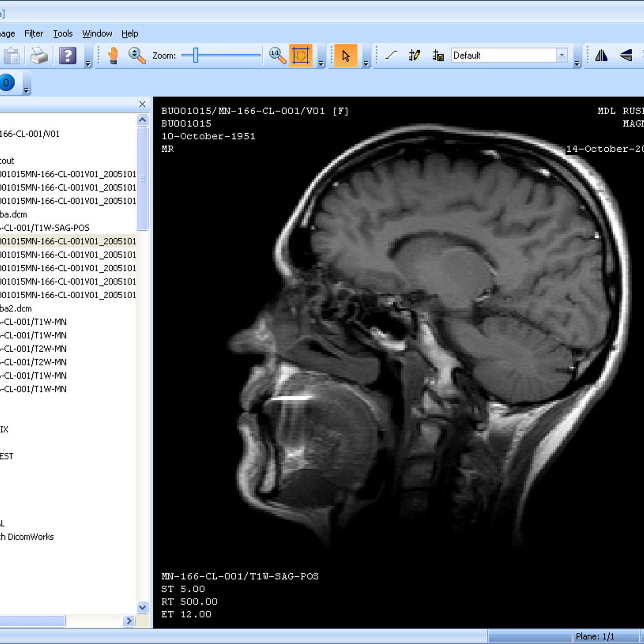The image size is (644, 644).
Task: Toggle the Fit to window icon
Action: 301,56
